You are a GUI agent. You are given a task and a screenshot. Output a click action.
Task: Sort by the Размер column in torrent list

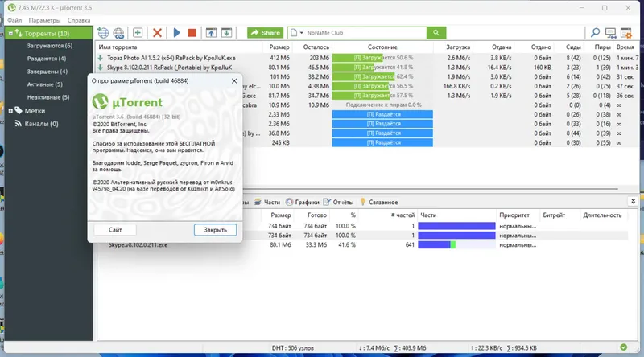pos(279,47)
